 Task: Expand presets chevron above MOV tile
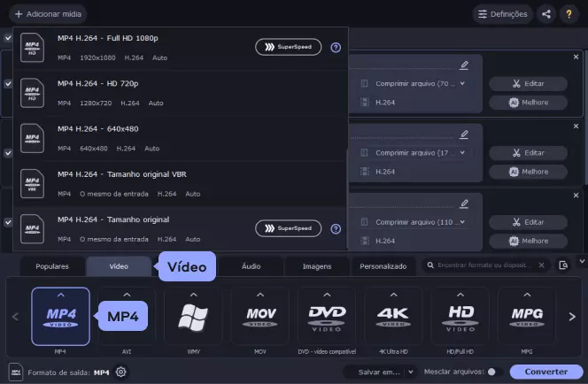[x=260, y=295]
